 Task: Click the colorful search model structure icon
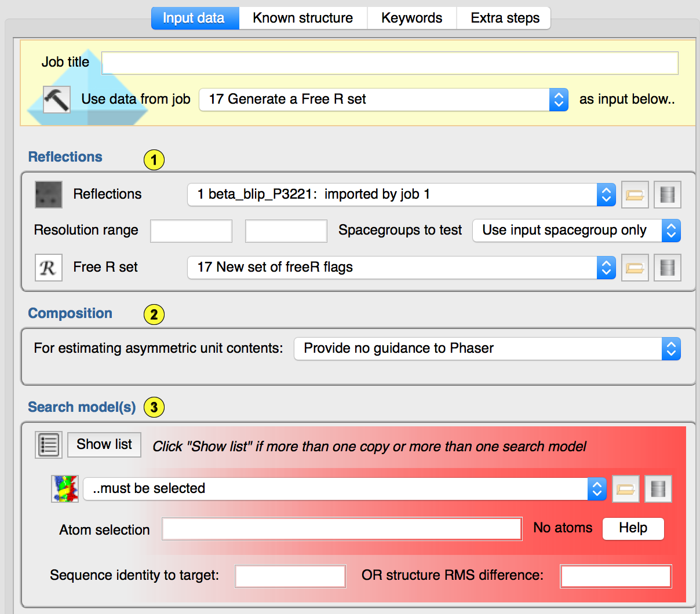65,489
